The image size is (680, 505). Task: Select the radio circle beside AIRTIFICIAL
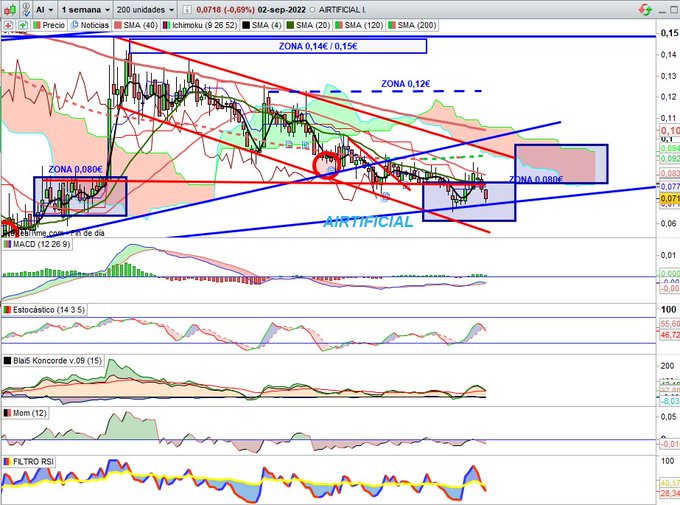(x=313, y=10)
